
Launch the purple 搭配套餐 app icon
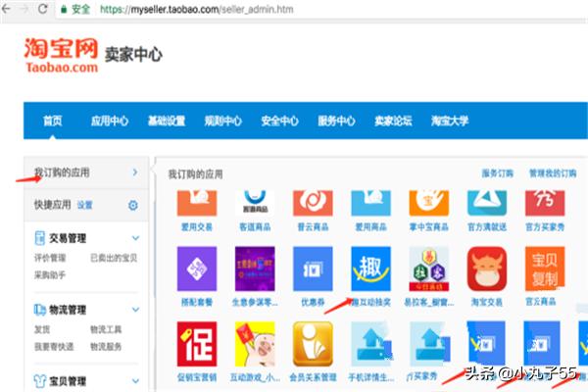(x=197, y=269)
